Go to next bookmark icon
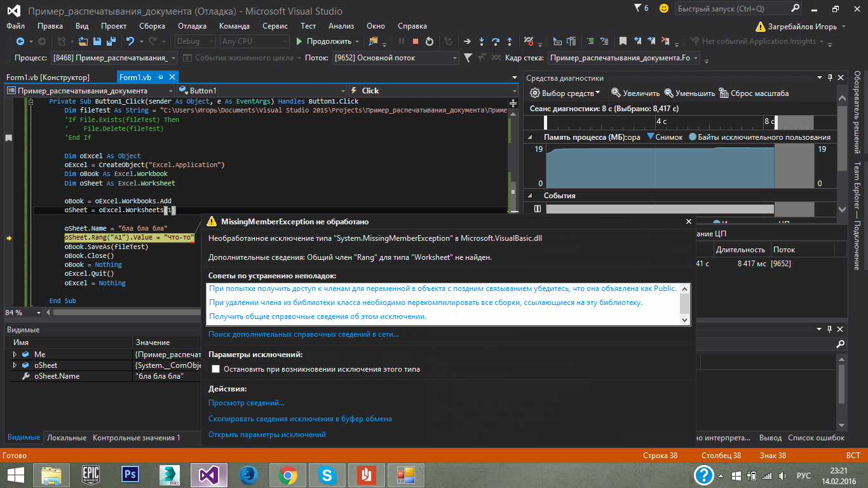The height and width of the screenshot is (488, 868). pyautogui.click(x=653, y=41)
